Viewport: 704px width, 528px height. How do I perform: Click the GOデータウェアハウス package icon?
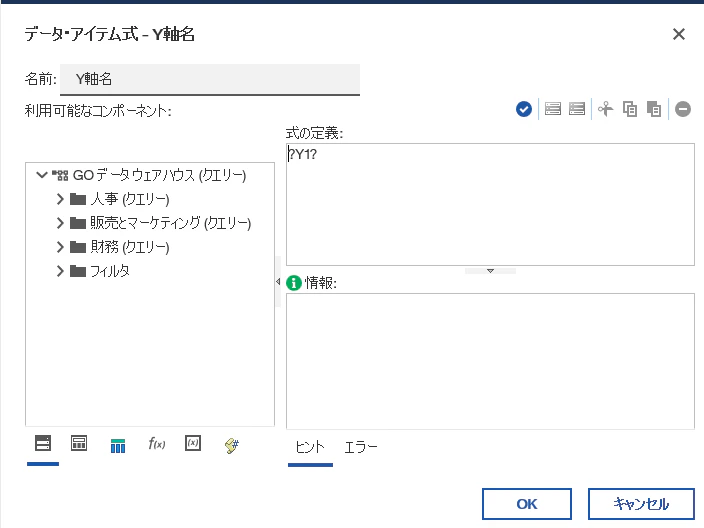pos(60,175)
